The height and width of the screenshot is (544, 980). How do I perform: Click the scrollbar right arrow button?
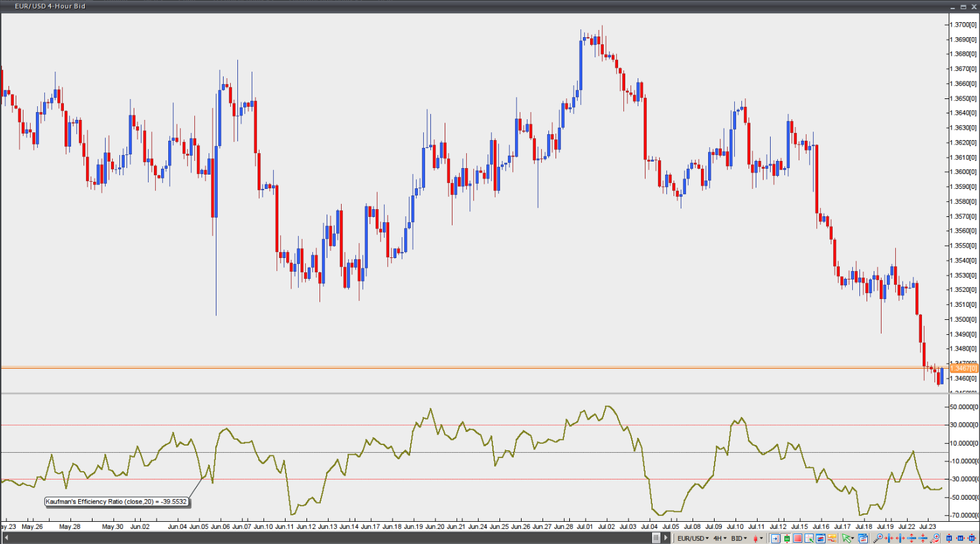pos(666,538)
